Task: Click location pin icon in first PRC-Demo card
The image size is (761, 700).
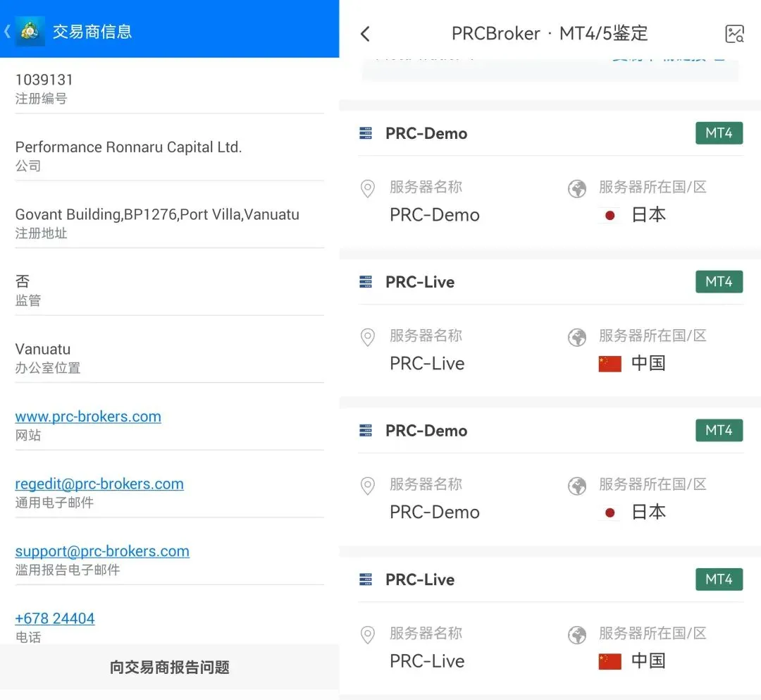Action: [x=367, y=188]
